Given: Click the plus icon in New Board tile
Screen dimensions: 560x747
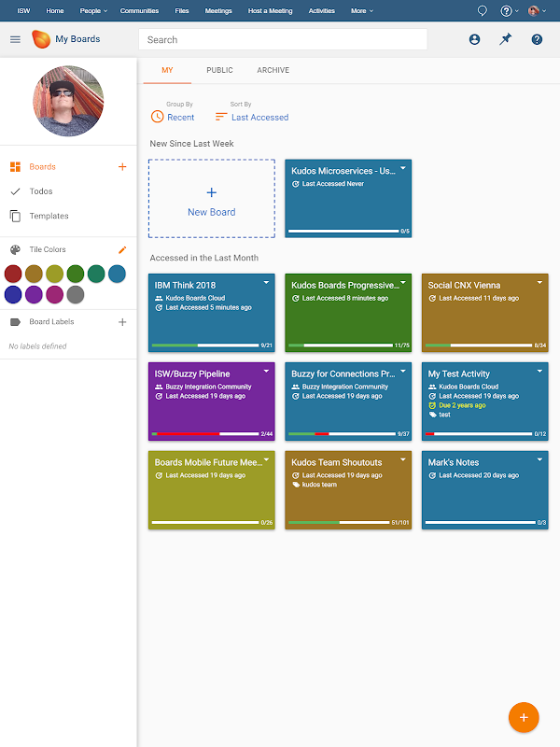Looking at the screenshot, I should [x=212, y=192].
